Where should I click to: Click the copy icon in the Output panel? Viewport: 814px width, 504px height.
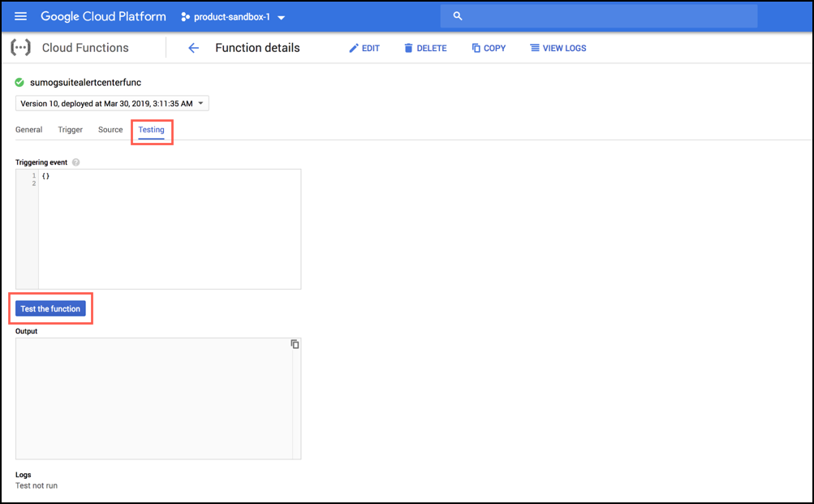pyautogui.click(x=295, y=343)
